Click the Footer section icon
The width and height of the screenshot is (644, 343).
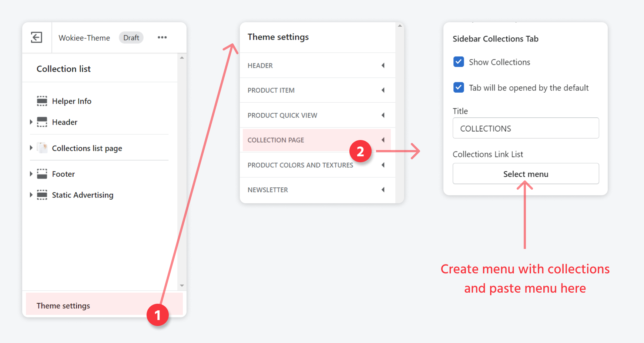(x=42, y=174)
